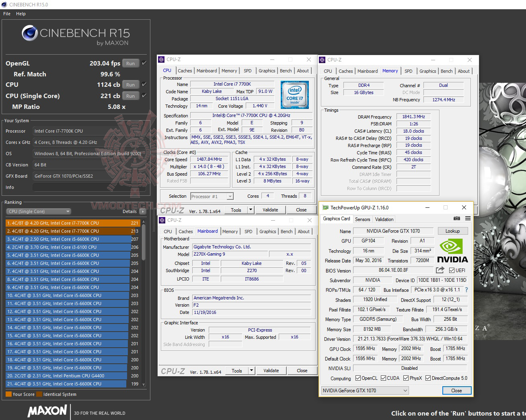Open the Graphics tab in the CPU-Z mainboard window
The height and width of the screenshot is (420, 526).
[x=268, y=232]
